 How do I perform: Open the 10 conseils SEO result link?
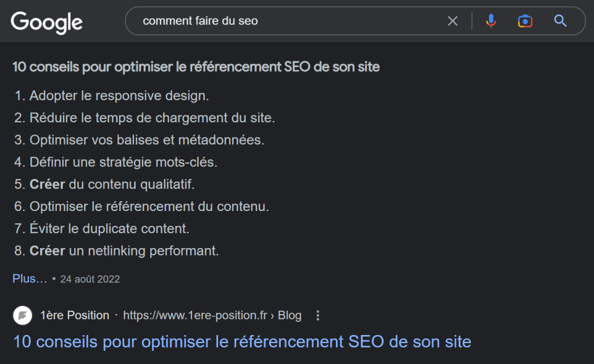241,342
